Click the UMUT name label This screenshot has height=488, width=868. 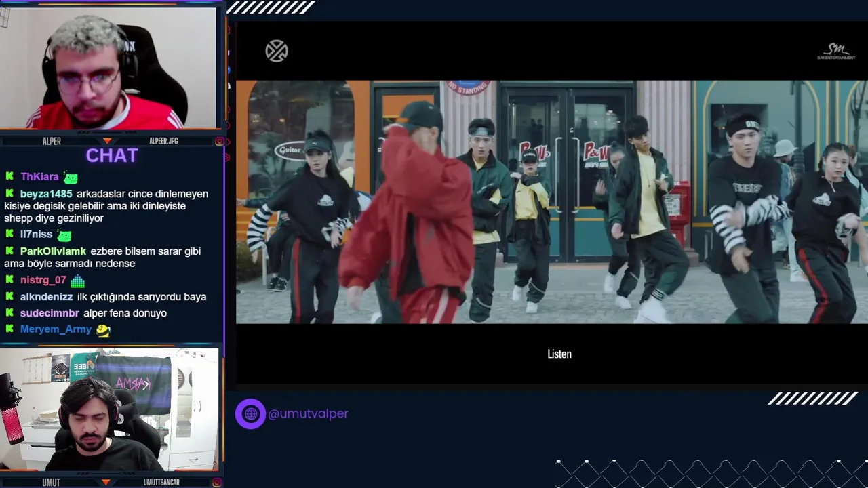[x=51, y=482]
